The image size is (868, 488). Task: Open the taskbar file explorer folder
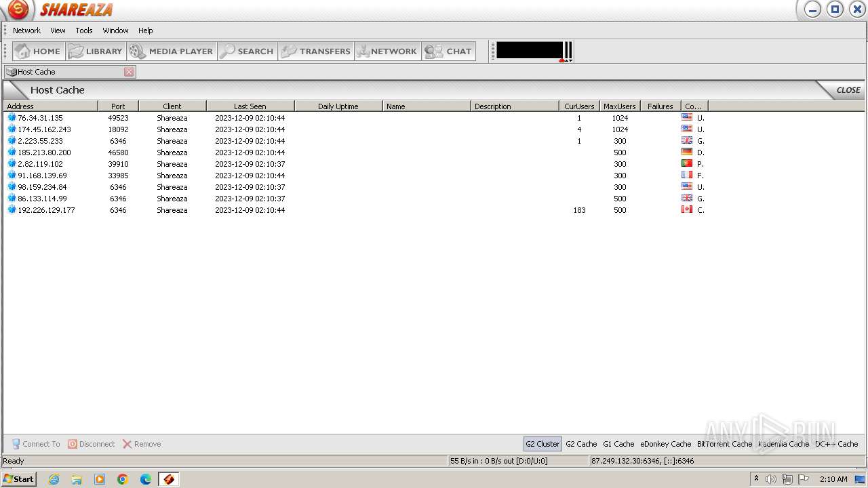point(77,479)
